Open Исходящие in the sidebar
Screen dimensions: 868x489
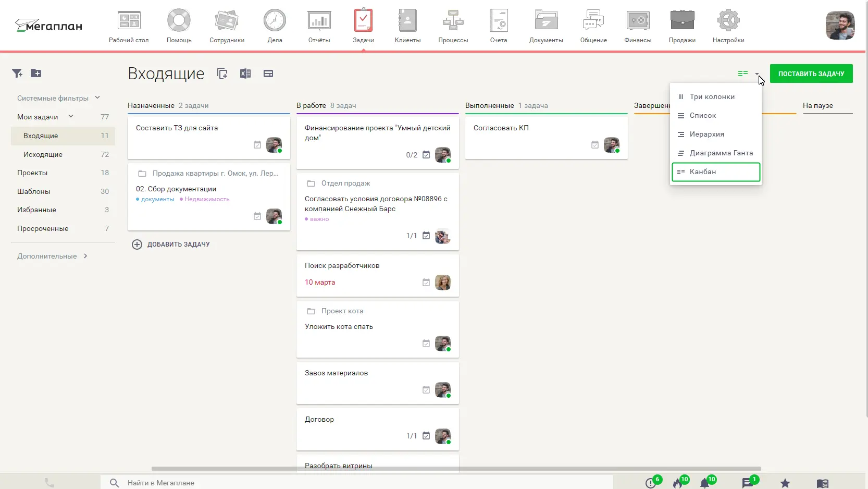coord(43,154)
